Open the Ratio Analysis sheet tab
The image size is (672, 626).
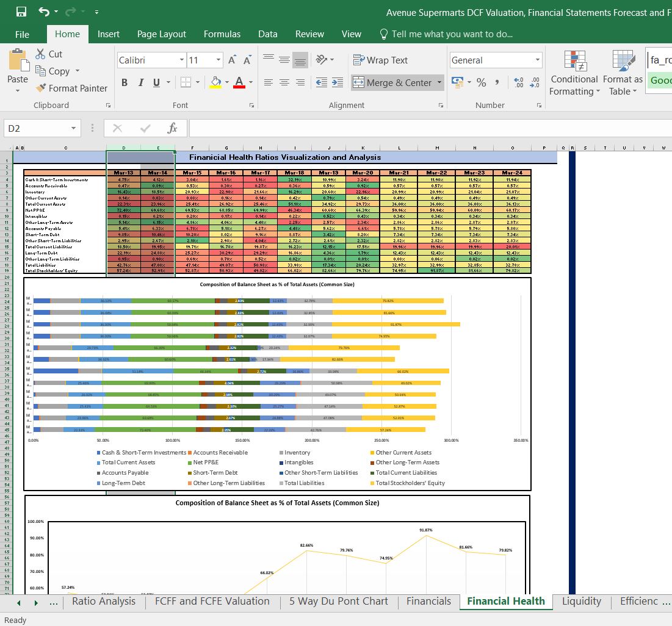pos(104,601)
